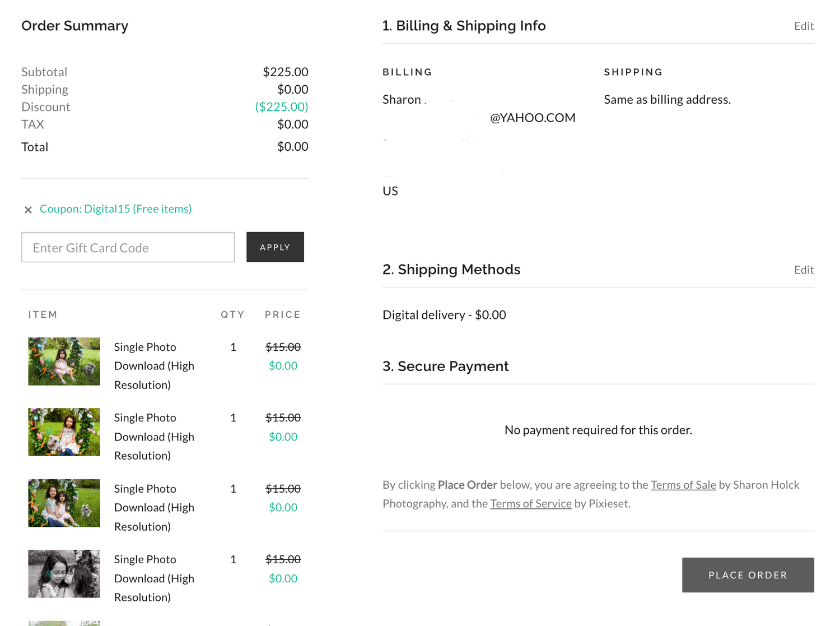Select second Single Photo Download item name
Image resolution: width=840 pixels, height=626 pixels.
coord(154,437)
